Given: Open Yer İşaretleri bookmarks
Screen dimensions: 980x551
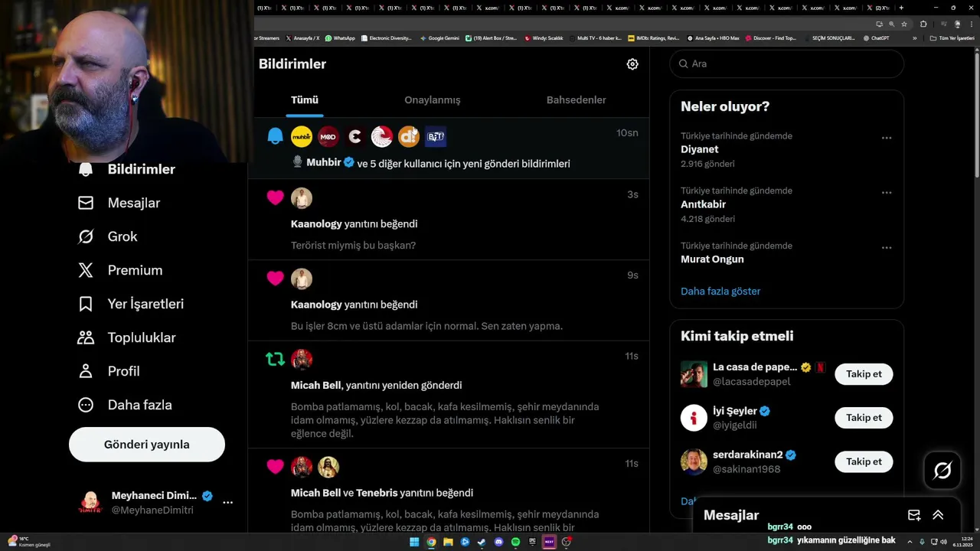Looking at the screenshot, I should tap(131, 304).
